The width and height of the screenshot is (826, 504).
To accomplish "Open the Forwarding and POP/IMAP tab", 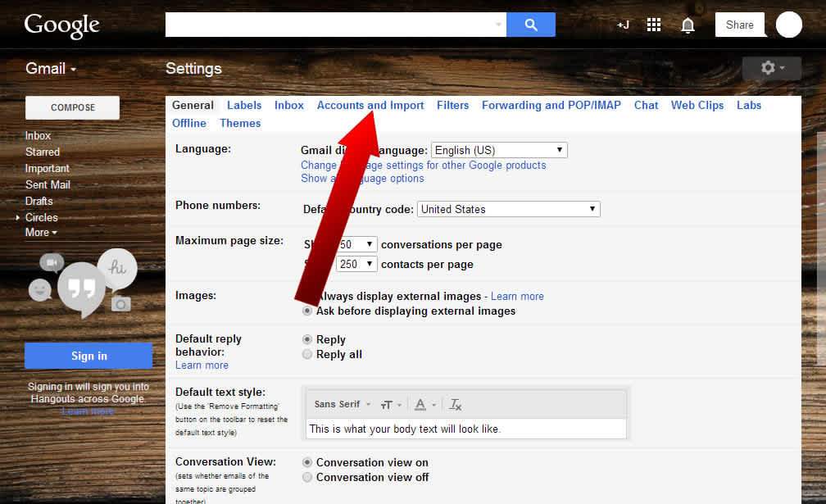I will 551,106.
